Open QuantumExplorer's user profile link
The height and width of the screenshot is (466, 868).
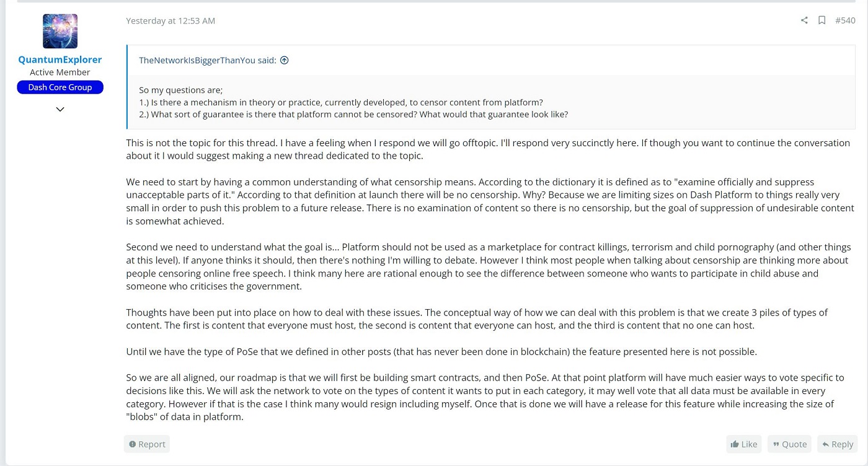(60, 59)
